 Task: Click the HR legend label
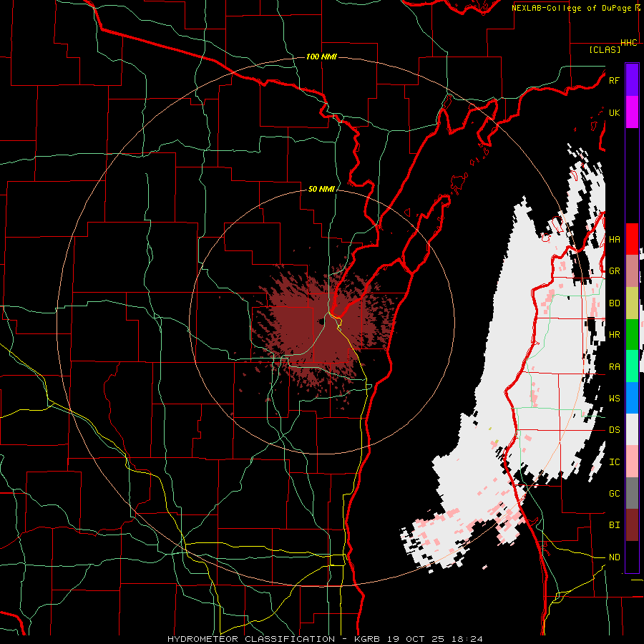point(614,335)
